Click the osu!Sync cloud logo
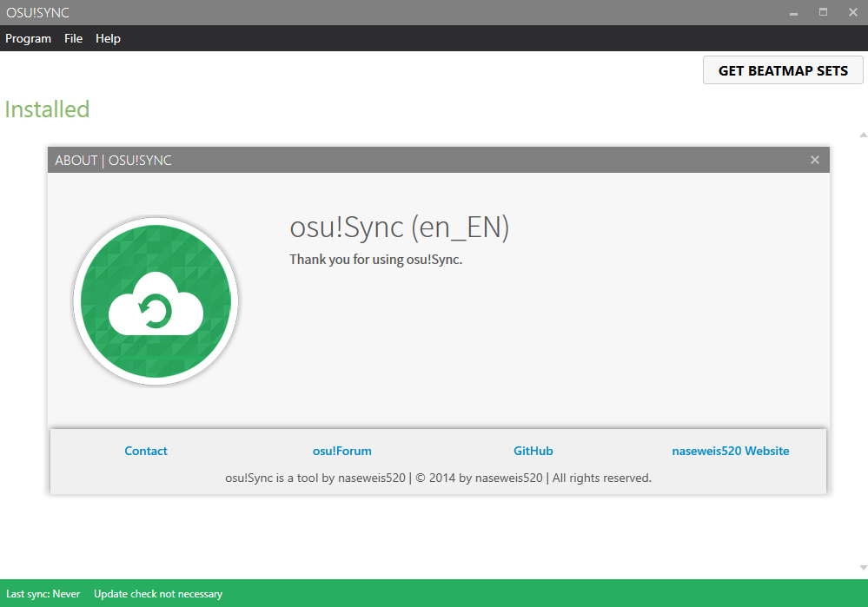This screenshot has height=607, width=868. [156, 301]
